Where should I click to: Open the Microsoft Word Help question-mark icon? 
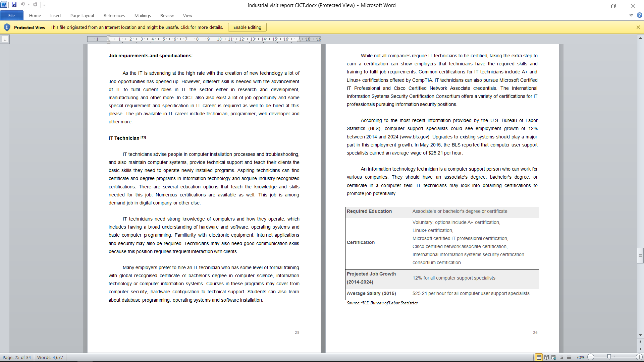coord(639,15)
